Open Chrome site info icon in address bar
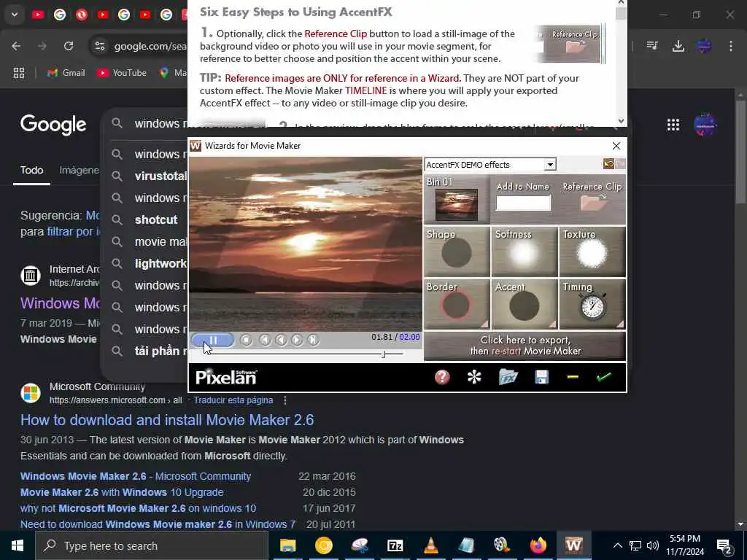The image size is (747, 560). [99, 46]
